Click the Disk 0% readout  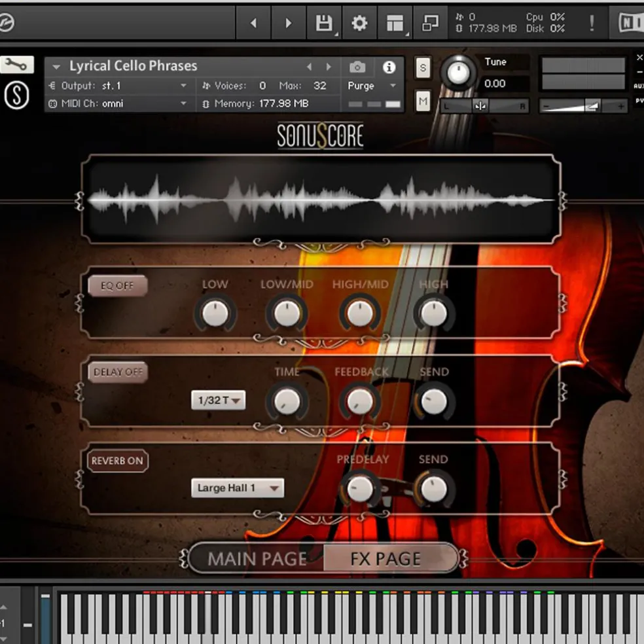(545, 28)
